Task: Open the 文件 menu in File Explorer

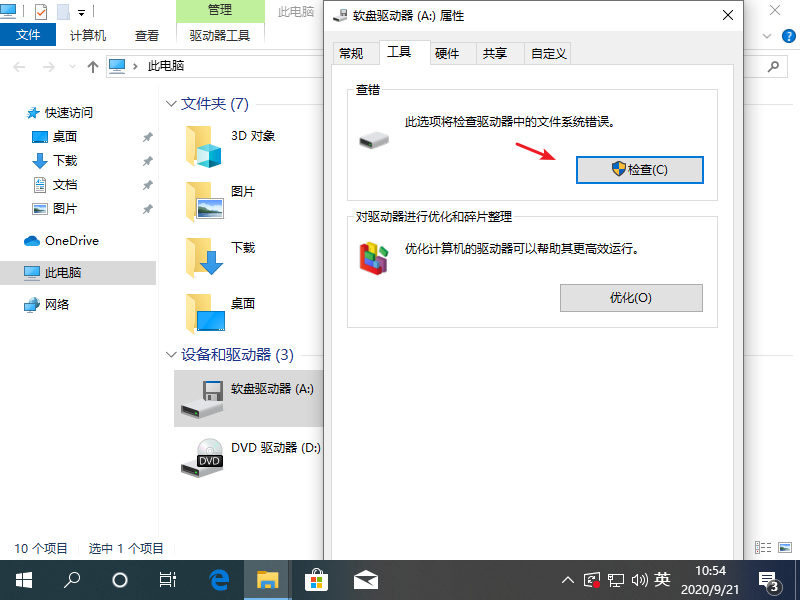Action: coord(28,33)
